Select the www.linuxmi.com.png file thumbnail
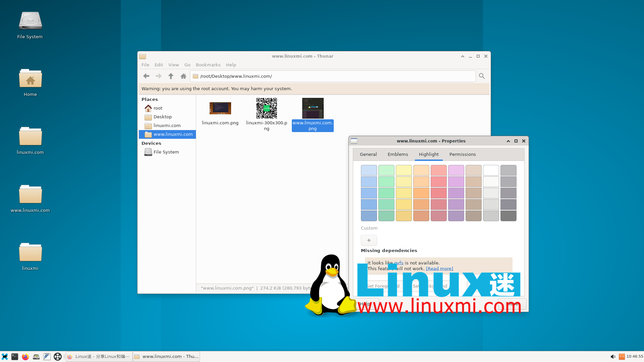 point(313,108)
